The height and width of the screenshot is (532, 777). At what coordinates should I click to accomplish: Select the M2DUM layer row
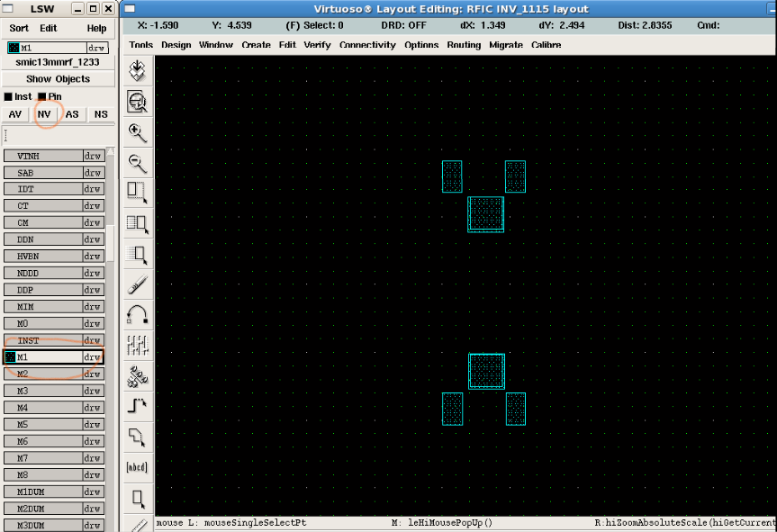[x=54, y=509]
